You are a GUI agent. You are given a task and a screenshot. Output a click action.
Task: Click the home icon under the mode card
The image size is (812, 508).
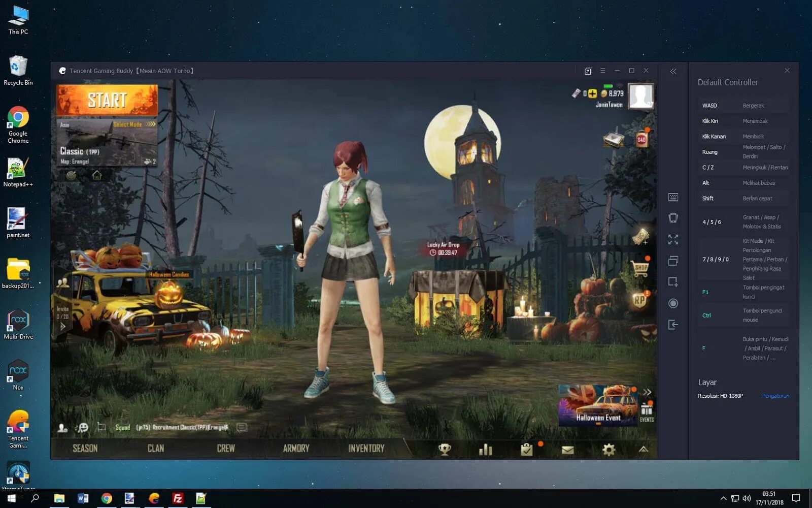pyautogui.click(x=97, y=175)
